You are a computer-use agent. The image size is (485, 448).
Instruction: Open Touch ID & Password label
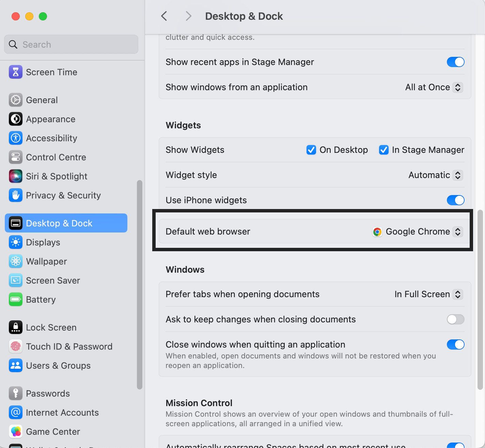tap(69, 347)
